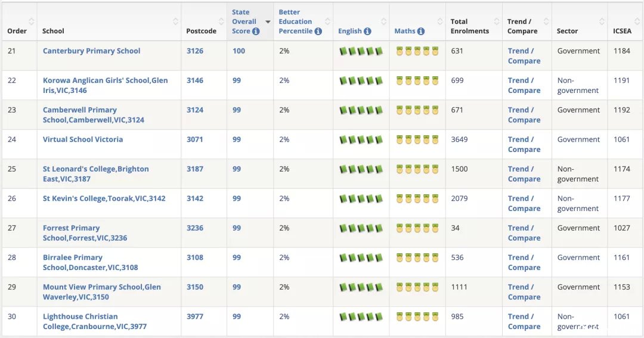Sort table by School column arrows
Image resolution: width=644 pixels, height=338 pixels.
click(x=175, y=21)
